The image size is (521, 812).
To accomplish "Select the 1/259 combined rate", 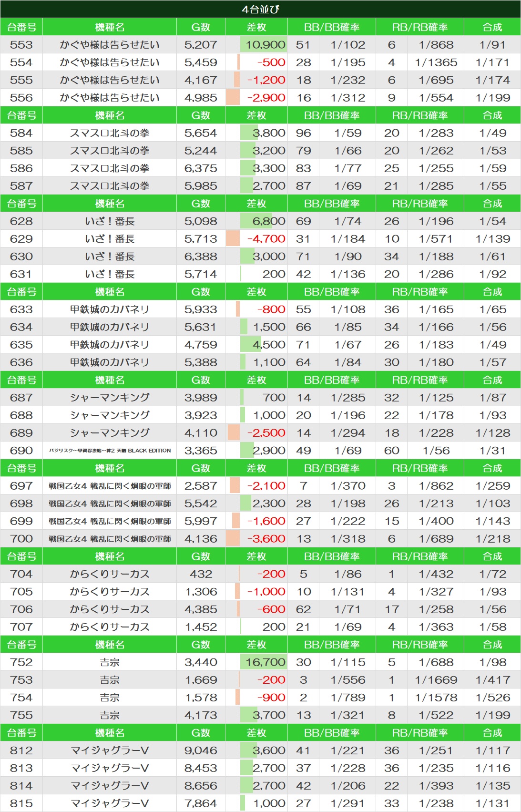I will (492, 486).
